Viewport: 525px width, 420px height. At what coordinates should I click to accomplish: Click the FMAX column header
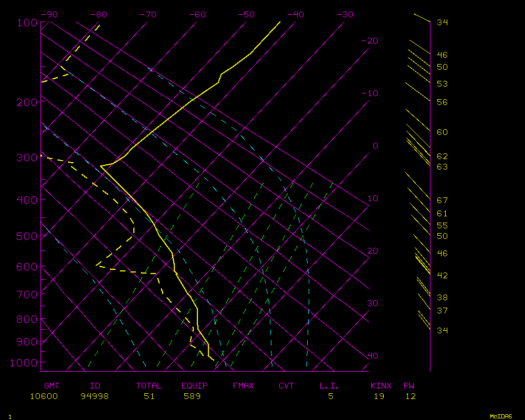243,386
